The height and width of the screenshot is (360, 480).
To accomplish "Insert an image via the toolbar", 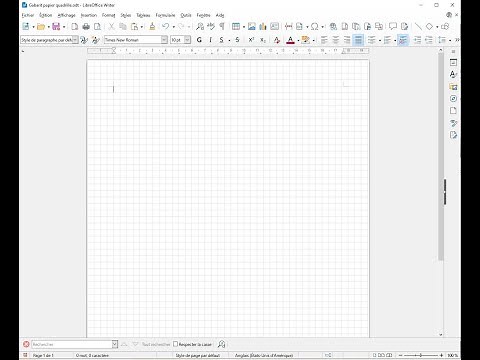I will pos(252,26).
